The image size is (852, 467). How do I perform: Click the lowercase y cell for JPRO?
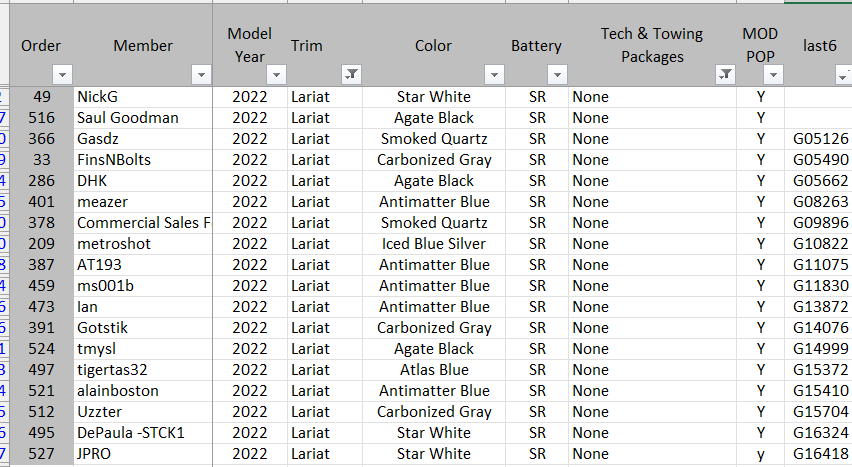point(760,454)
